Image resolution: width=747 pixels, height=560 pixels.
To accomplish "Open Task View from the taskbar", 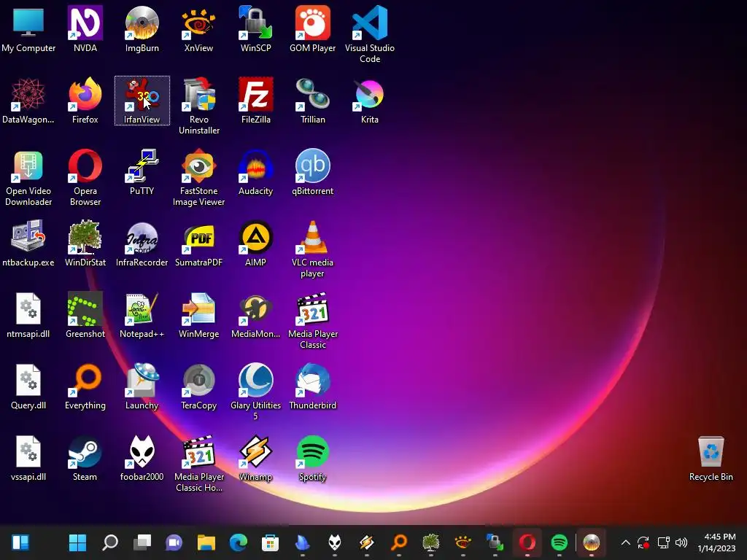I will (142, 542).
